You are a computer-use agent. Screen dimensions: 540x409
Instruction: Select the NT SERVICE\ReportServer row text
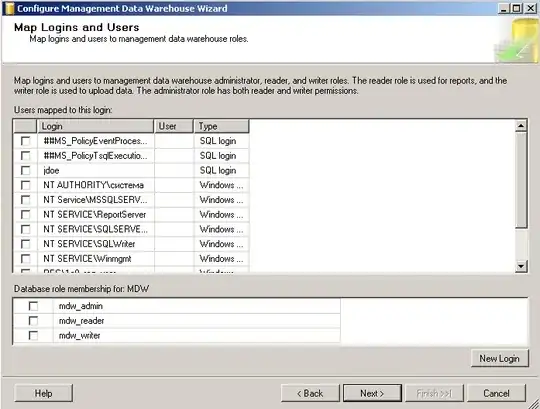point(95,214)
